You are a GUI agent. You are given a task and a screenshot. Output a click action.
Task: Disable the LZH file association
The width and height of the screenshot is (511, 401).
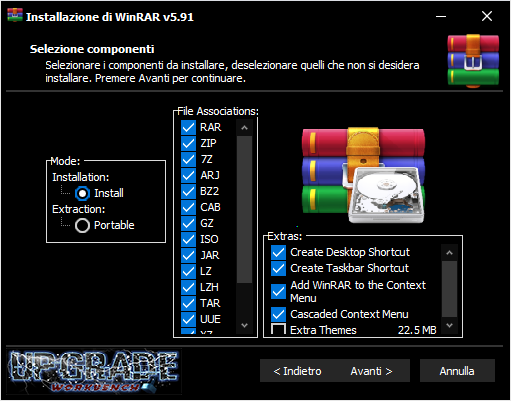click(x=188, y=287)
